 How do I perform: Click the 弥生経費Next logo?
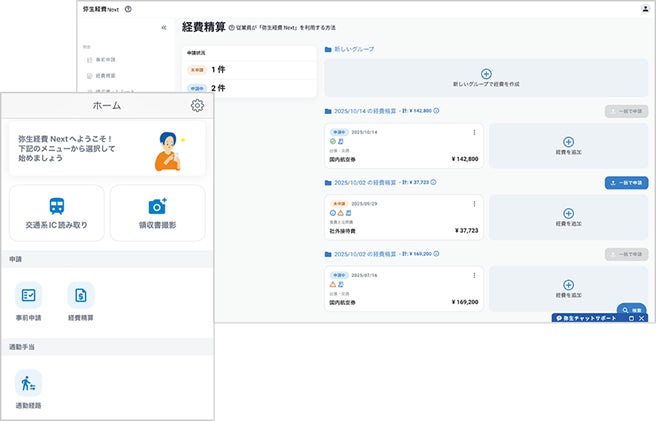101,9
